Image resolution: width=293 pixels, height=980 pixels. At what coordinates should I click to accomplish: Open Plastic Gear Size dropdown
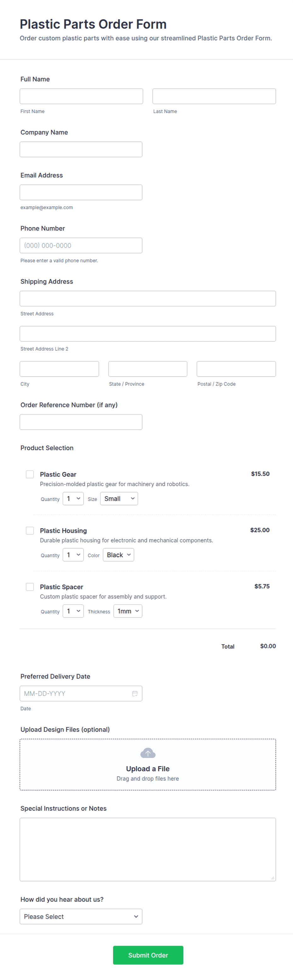(119, 499)
